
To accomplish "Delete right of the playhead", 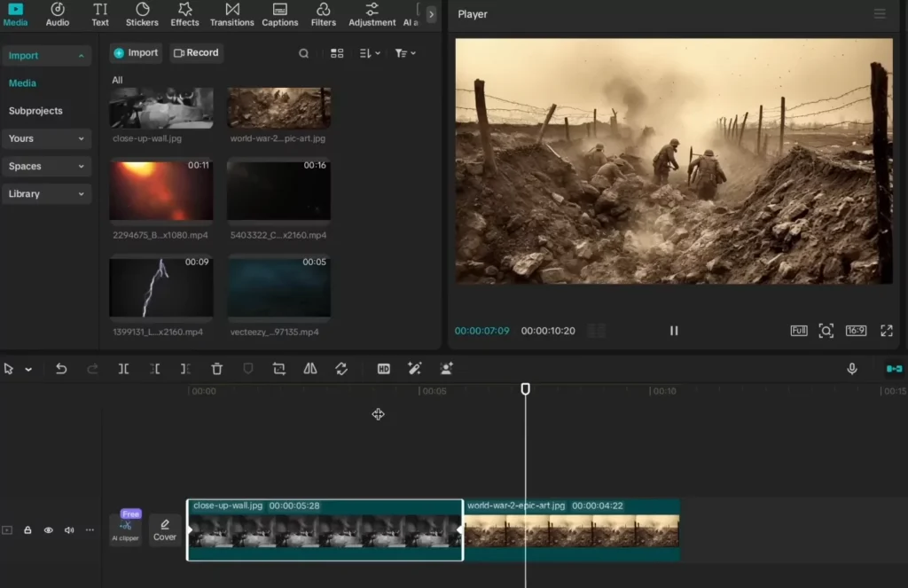I will click(185, 369).
